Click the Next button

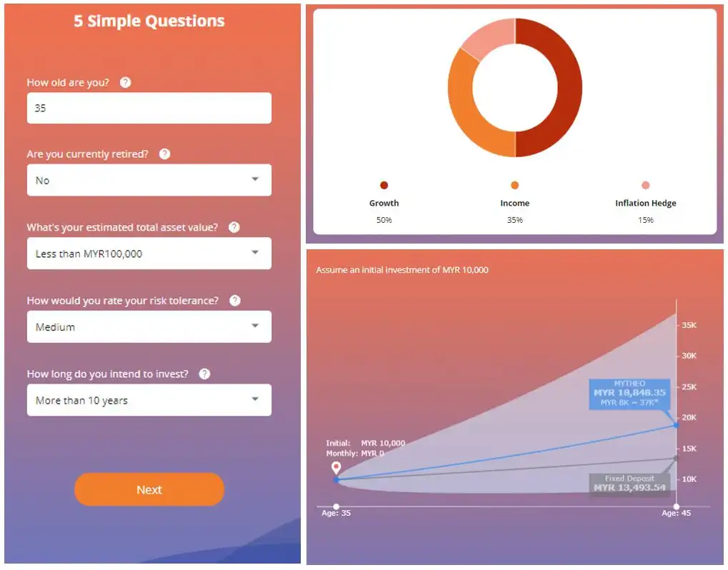coord(149,489)
